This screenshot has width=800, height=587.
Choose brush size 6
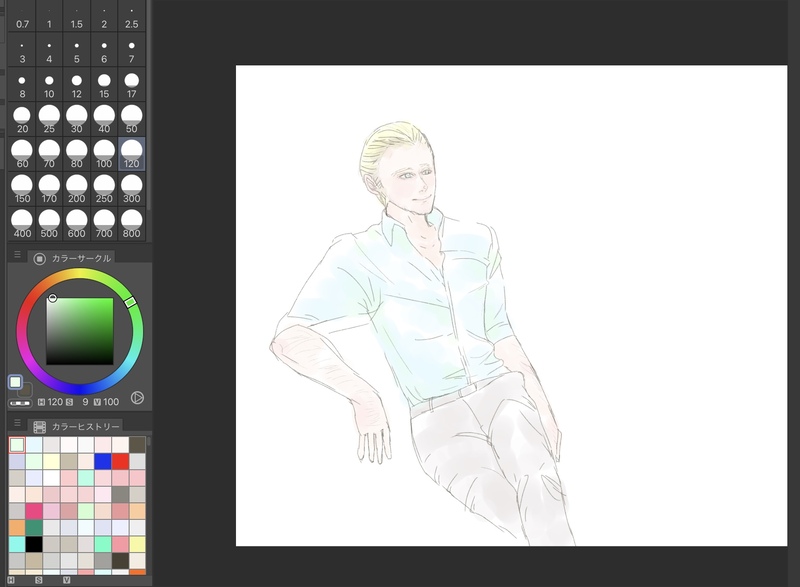point(104,49)
